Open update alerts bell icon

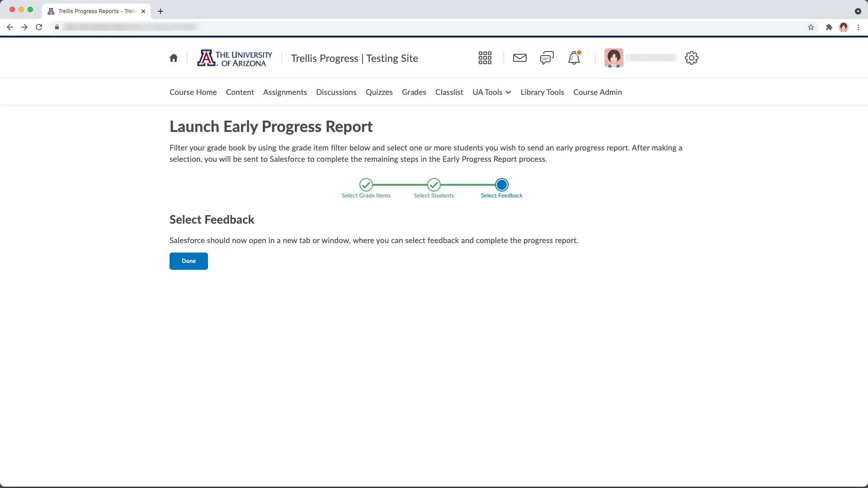tap(574, 58)
